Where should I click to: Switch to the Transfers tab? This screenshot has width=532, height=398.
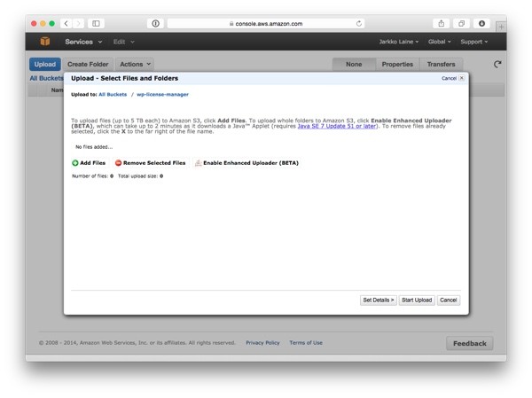[x=441, y=64]
